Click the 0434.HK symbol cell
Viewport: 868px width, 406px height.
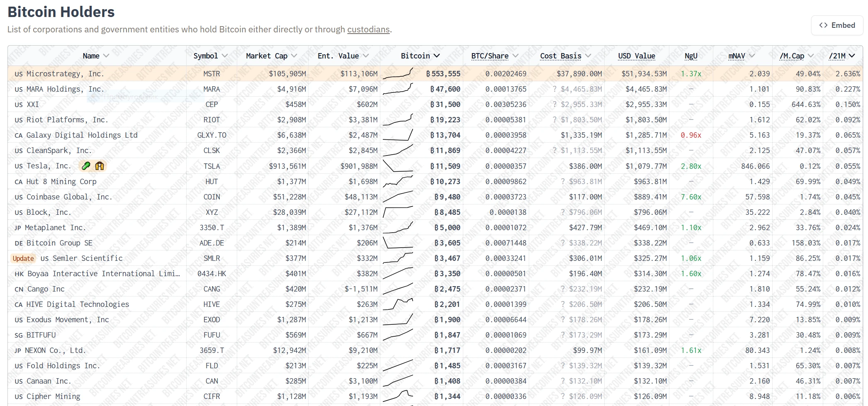(212, 274)
